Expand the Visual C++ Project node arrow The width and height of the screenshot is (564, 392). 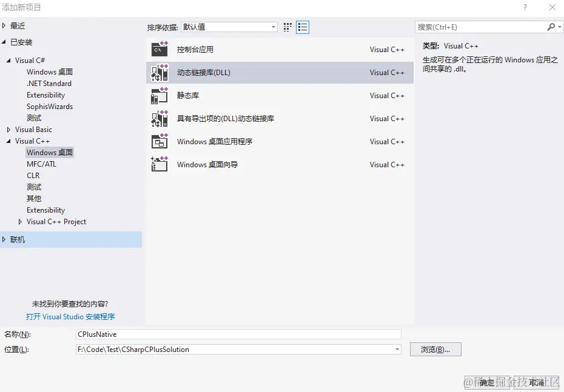point(20,222)
